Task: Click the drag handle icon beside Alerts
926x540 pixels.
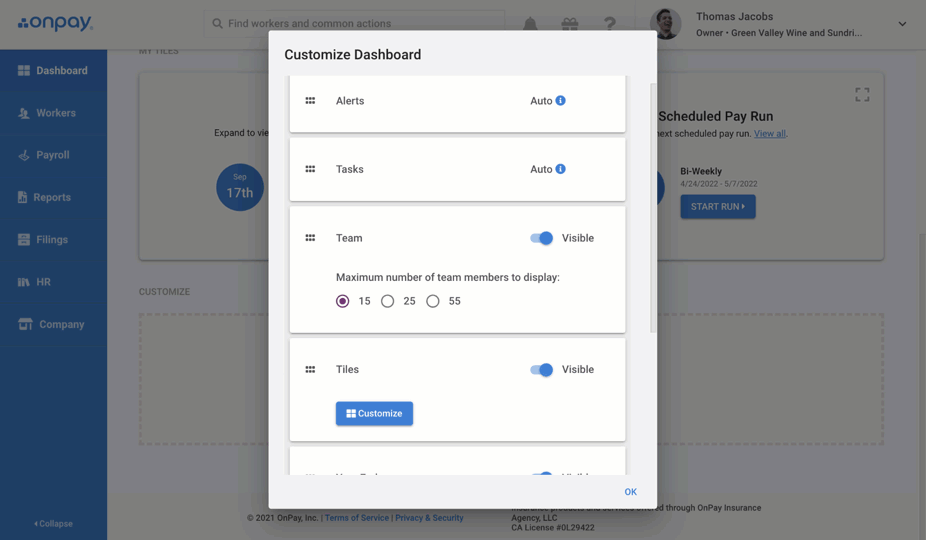Action: pos(310,101)
